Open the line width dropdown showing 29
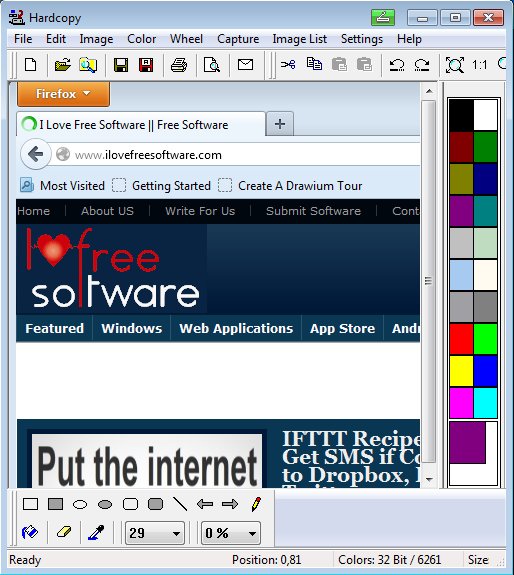 155,533
